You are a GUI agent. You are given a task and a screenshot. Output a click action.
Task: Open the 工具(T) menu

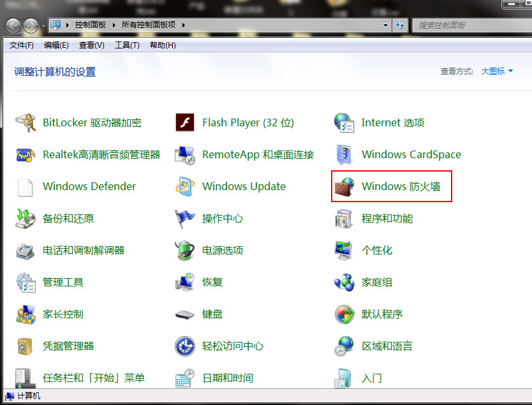[126, 45]
